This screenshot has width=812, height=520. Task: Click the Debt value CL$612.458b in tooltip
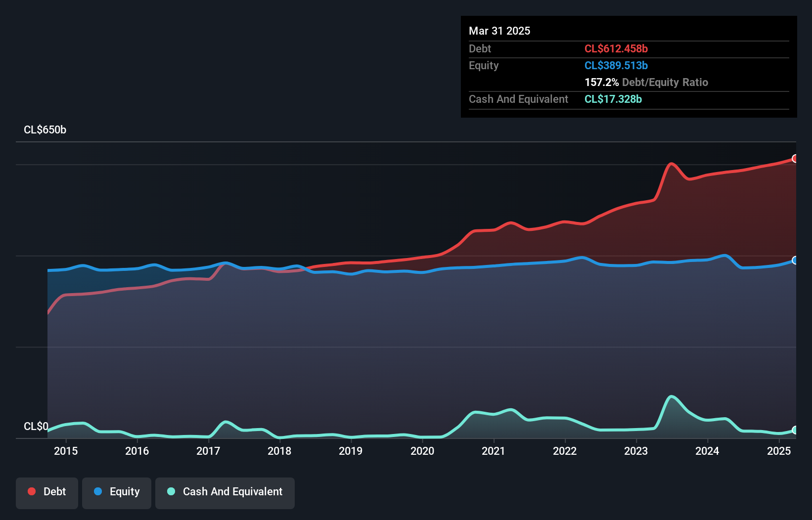[616, 48]
